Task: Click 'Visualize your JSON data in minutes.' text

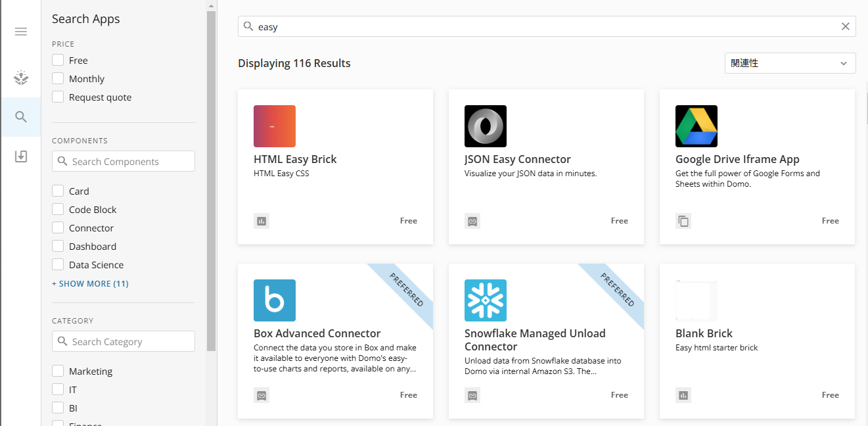Action: coord(530,174)
